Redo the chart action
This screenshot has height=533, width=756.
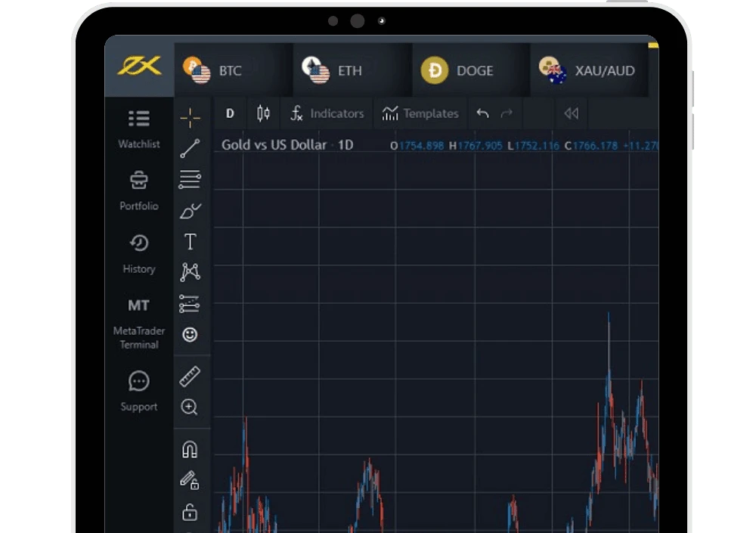point(507,113)
